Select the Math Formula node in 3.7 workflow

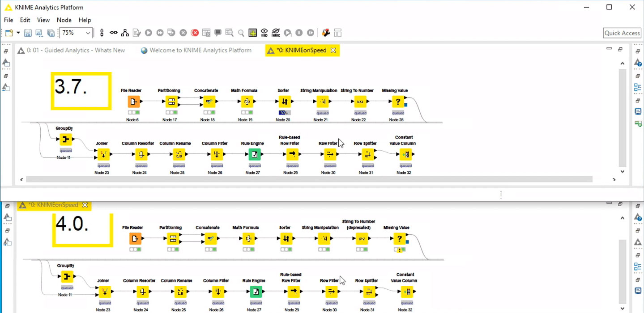(247, 102)
